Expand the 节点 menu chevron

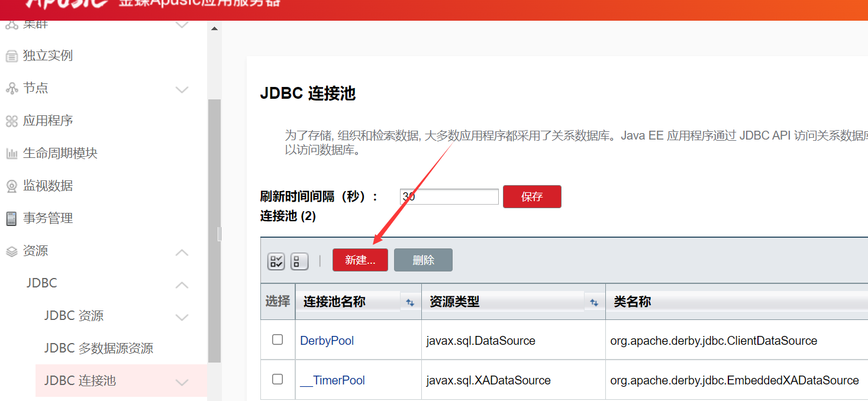[182, 89]
